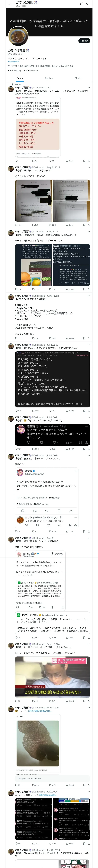Open search with the magnifier icon
Screen dimensions: 98x868
pos(88,4)
